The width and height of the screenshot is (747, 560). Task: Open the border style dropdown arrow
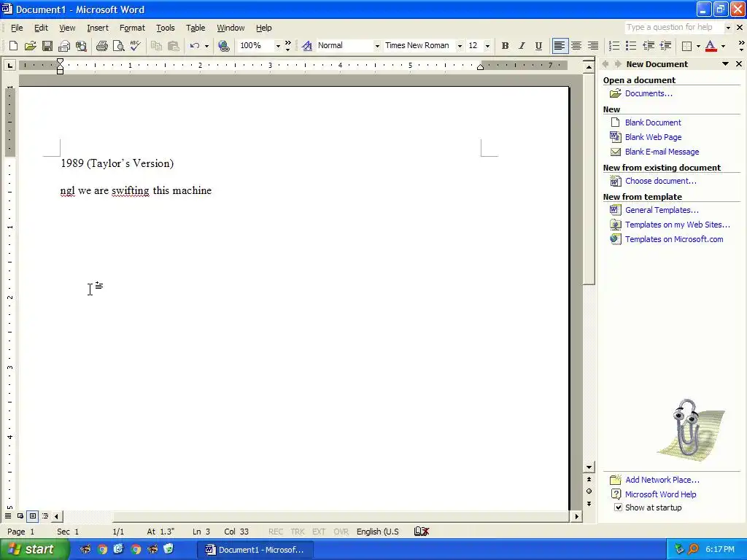click(x=698, y=46)
